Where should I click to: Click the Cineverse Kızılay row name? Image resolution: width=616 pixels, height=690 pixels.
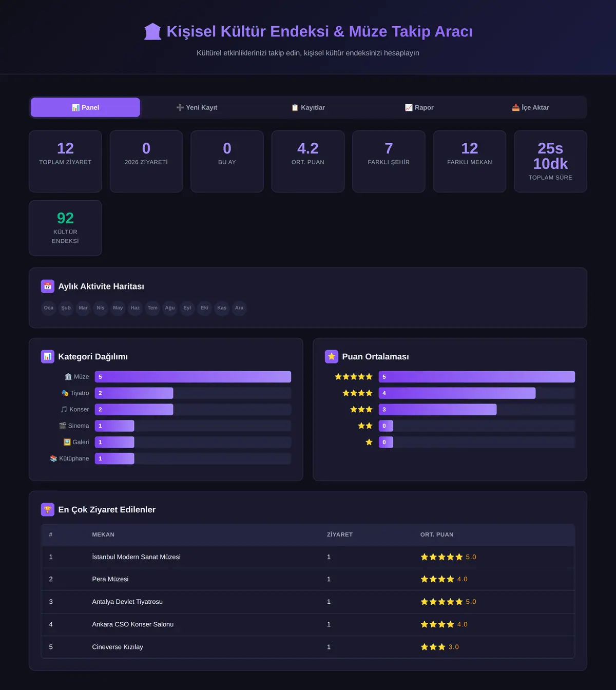(x=118, y=647)
